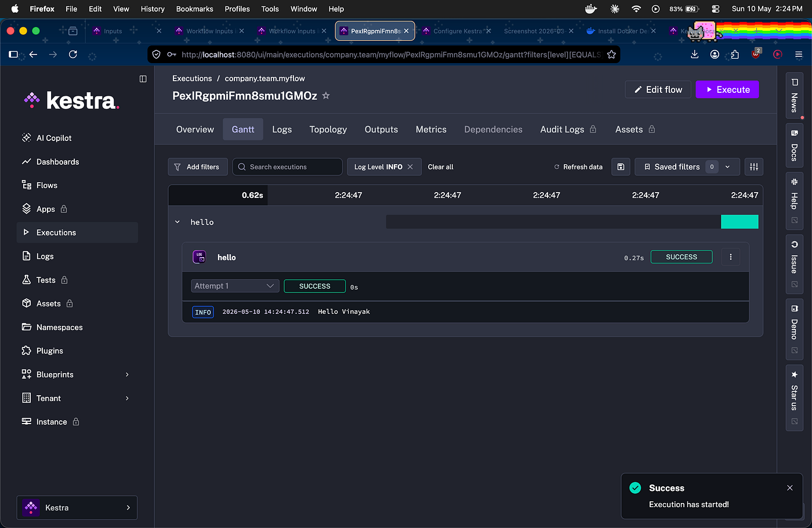The height and width of the screenshot is (528, 812).
Task: Switch to Configure Kestra browser tab
Action: pos(458,31)
